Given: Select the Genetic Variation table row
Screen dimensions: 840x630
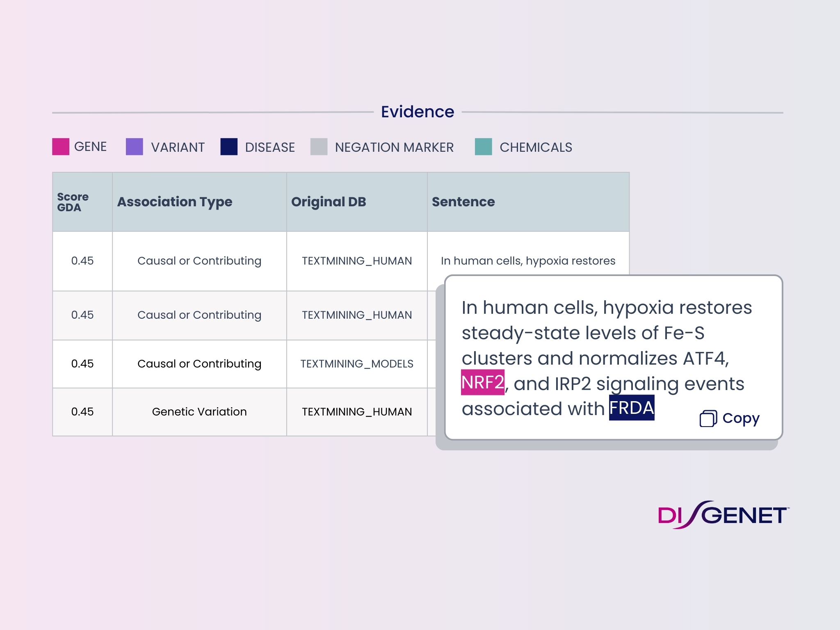Looking at the screenshot, I should click(199, 412).
